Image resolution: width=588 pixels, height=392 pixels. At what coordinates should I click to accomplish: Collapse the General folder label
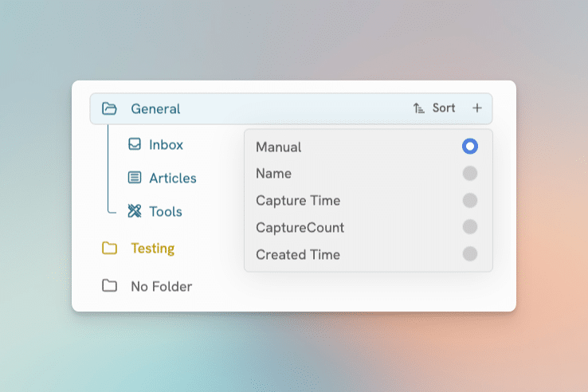pyautogui.click(x=155, y=109)
